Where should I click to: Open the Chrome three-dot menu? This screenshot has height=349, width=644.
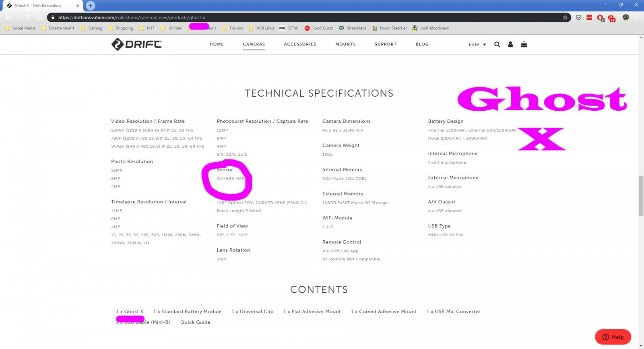tap(637, 17)
